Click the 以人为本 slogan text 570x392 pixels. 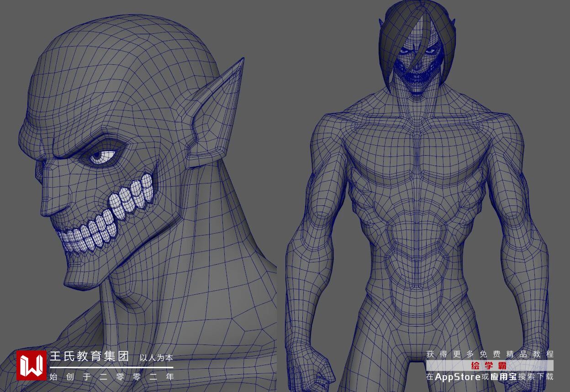pos(156,358)
